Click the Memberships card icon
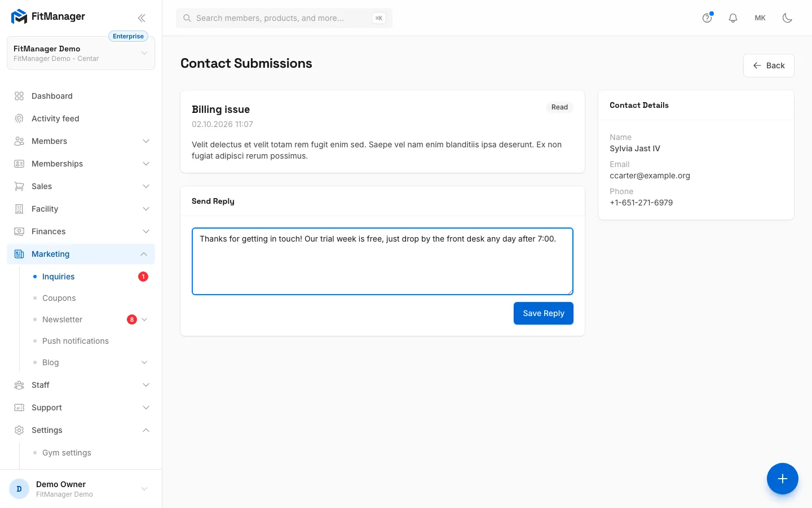This screenshot has height=508, width=812. [19, 164]
